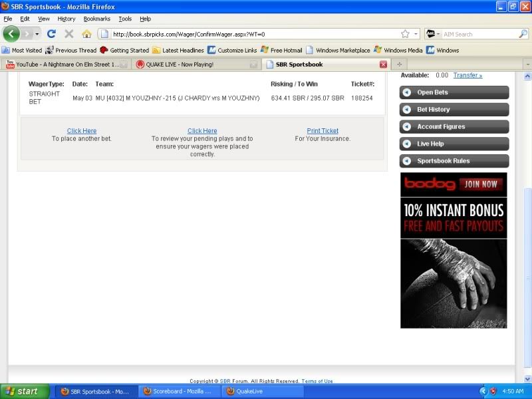This screenshot has width=532, height=399.
Task: Switch to the QUAKE LIVE tab
Action: tap(196, 64)
